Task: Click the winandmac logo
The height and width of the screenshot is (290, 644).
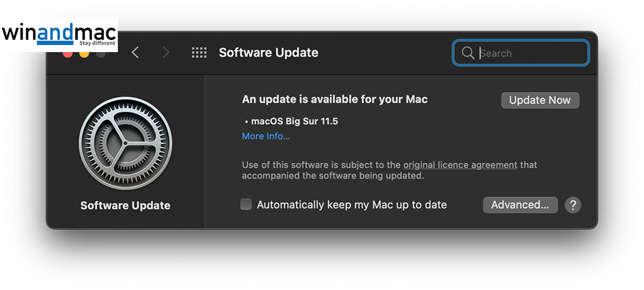Action: pos(59,33)
